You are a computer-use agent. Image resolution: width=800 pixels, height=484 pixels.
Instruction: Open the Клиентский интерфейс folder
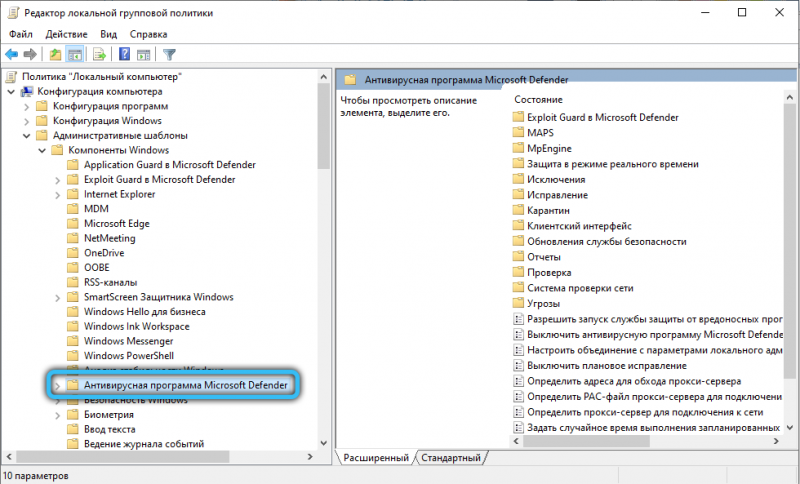579,226
